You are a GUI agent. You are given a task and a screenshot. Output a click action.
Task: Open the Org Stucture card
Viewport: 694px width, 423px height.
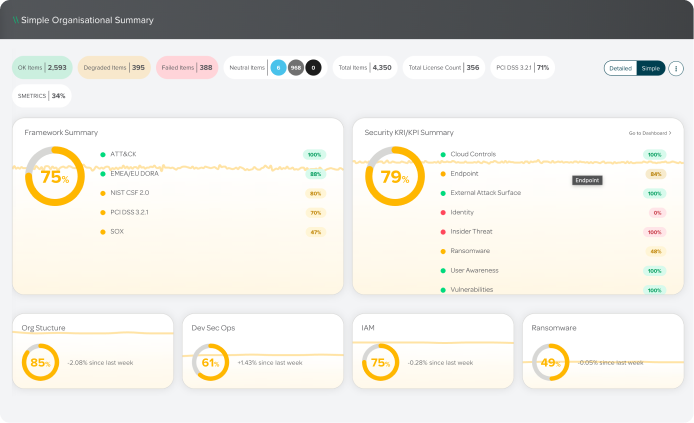tap(93, 351)
